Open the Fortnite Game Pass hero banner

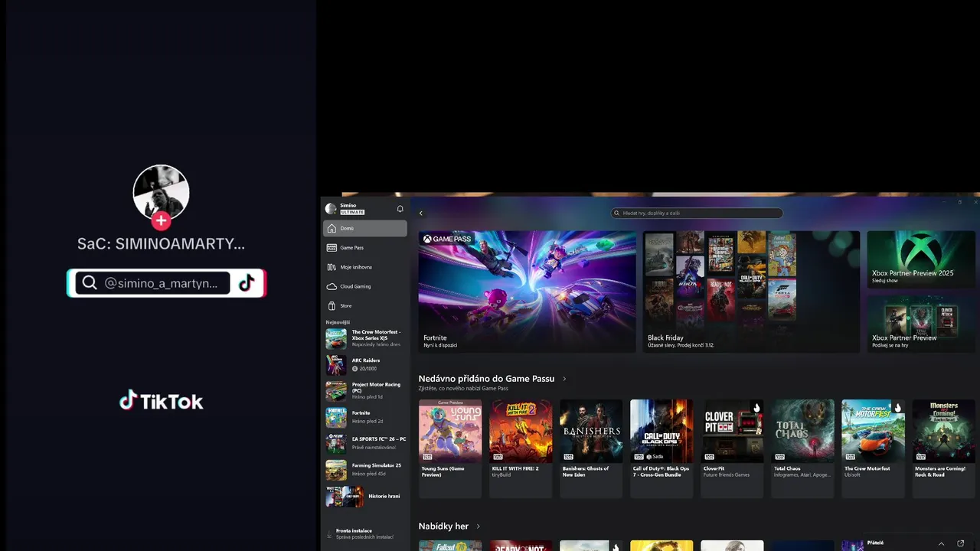click(x=527, y=292)
